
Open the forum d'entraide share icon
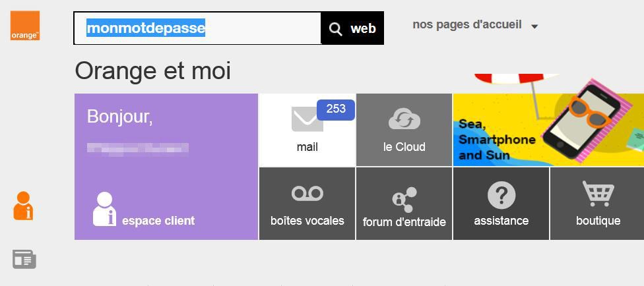(x=404, y=198)
